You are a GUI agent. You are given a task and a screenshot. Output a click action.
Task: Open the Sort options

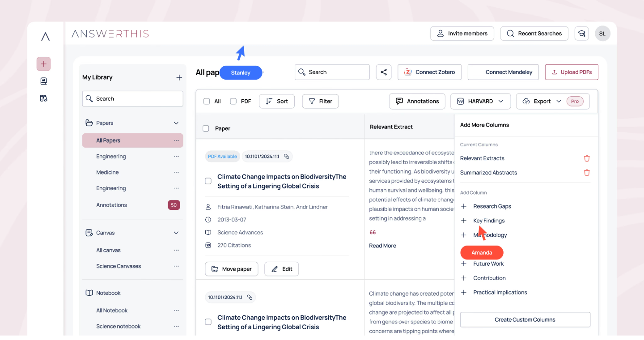pos(277,102)
